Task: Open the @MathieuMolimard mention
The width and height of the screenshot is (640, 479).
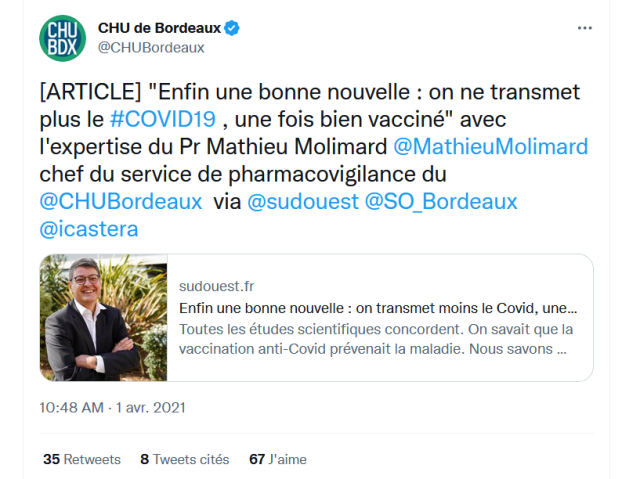Action: [x=491, y=147]
